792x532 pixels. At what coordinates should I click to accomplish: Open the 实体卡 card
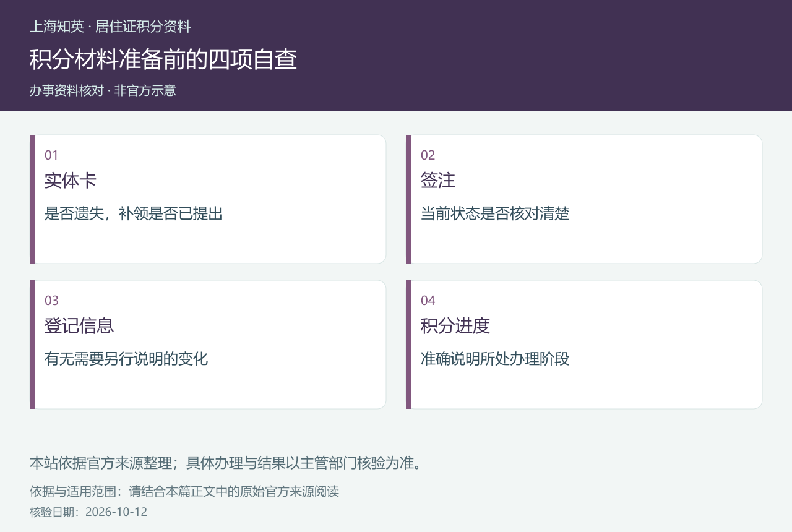click(208, 199)
